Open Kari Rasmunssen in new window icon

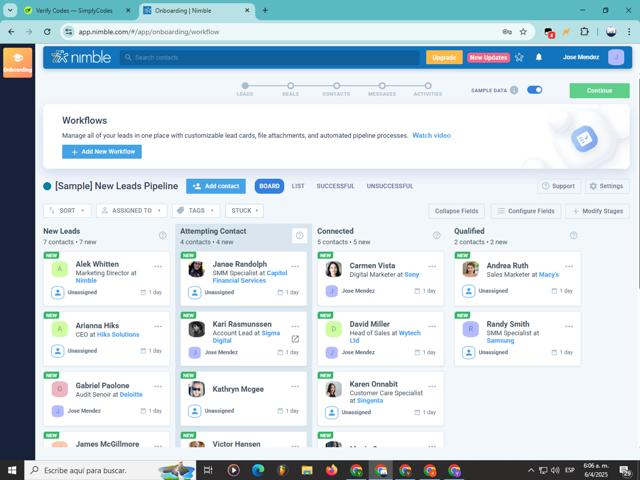pos(295,339)
